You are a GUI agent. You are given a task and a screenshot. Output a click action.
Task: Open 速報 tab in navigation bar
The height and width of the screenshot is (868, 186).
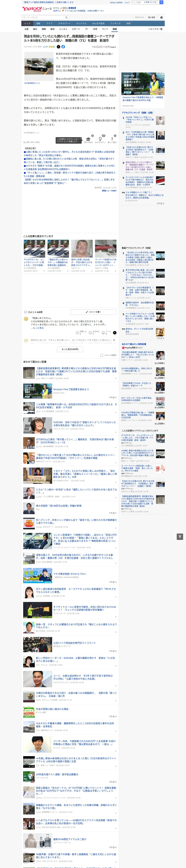coord(38,24)
